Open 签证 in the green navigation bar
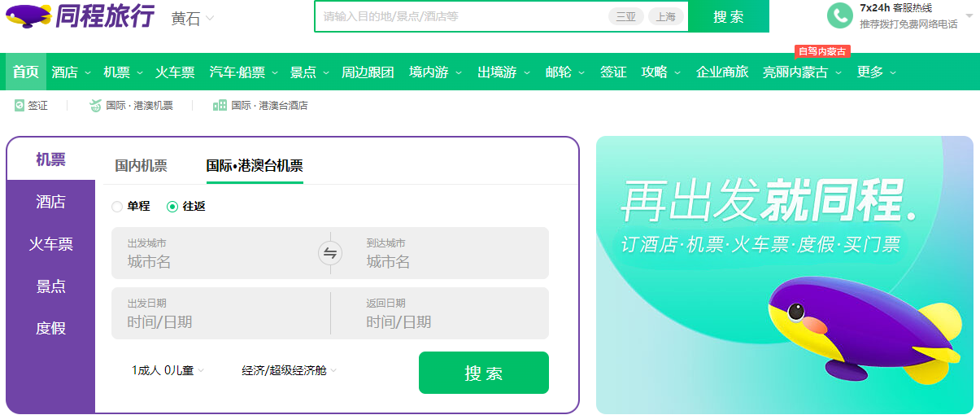 (x=613, y=72)
